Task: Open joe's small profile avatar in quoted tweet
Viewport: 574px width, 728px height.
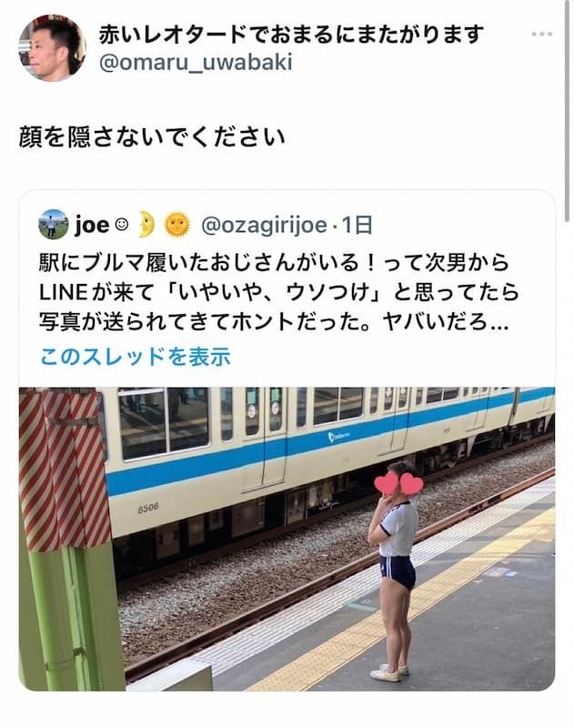Action: [54, 225]
